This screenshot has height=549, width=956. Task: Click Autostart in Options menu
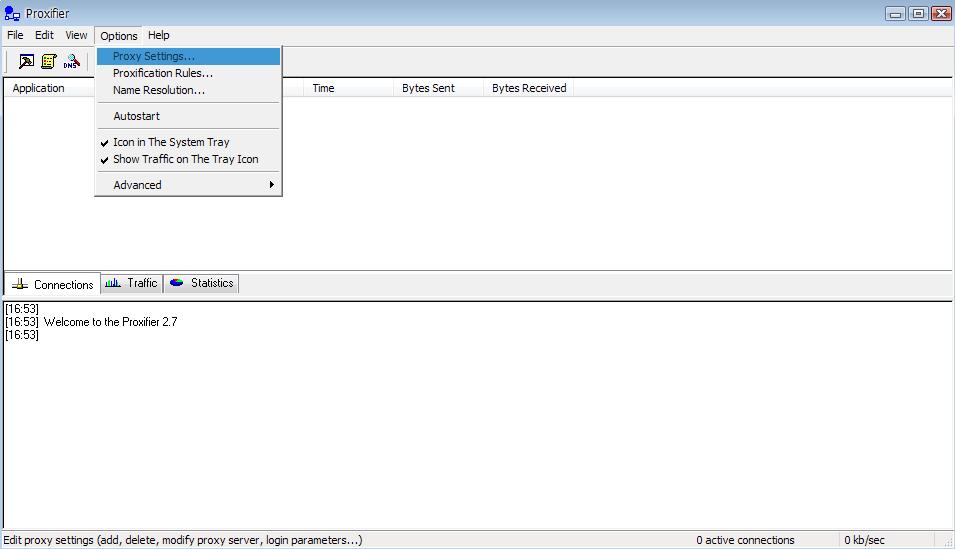click(188, 116)
